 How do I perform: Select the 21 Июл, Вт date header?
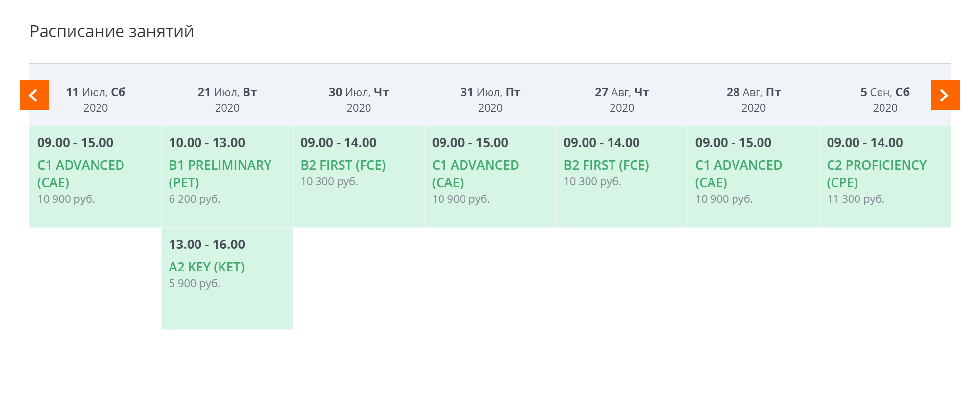227,99
